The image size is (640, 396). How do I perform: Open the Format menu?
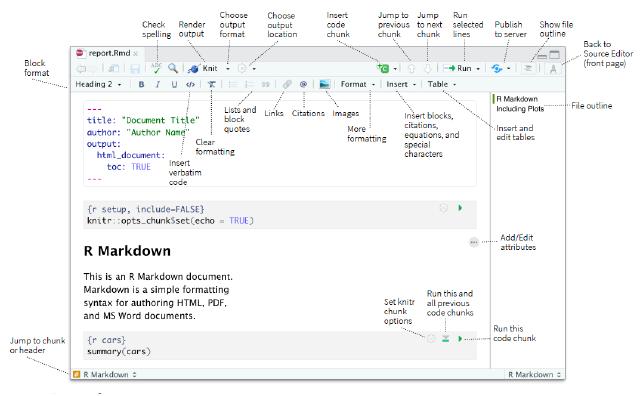click(x=358, y=85)
